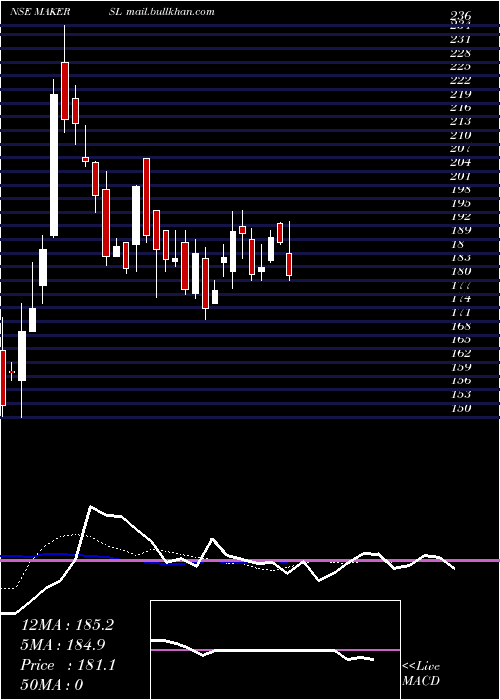Click the 174 price axis label
Viewport: 500px width, 700px height.
[x=461, y=299]
